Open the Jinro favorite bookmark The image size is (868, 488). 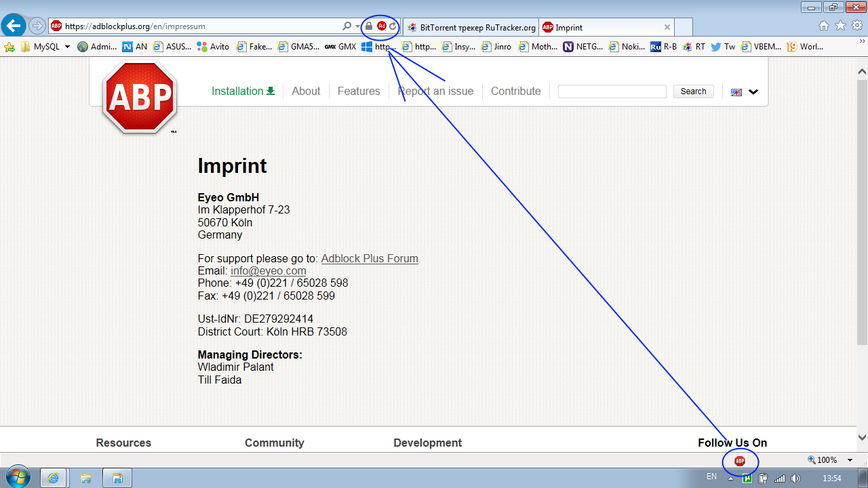click(x=496, y=47)
